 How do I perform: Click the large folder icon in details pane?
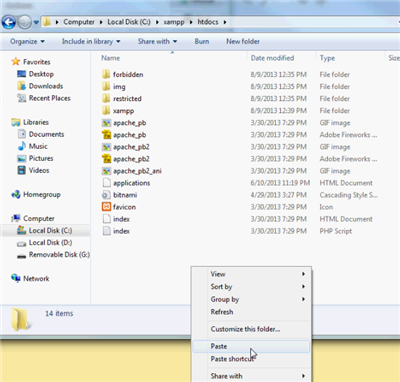(21, 319)
